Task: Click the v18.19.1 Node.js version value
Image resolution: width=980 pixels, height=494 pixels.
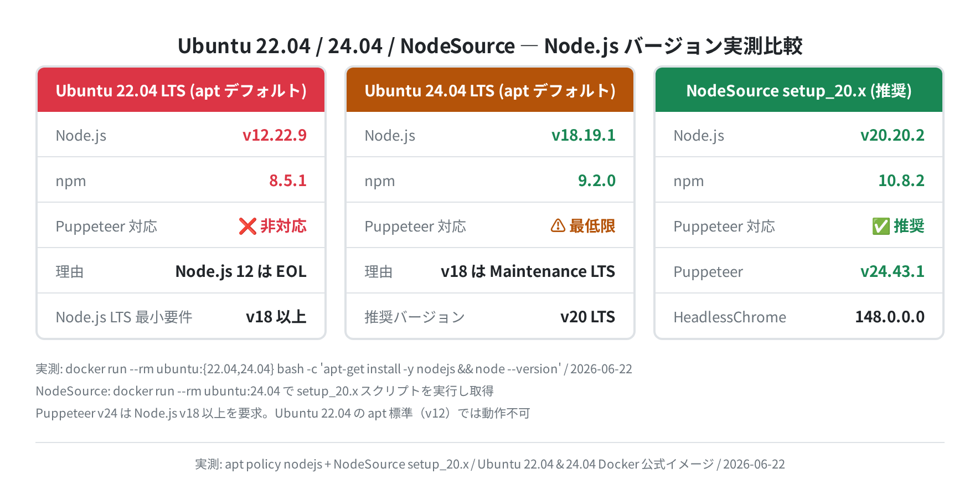Action: [x=584, y=135]
